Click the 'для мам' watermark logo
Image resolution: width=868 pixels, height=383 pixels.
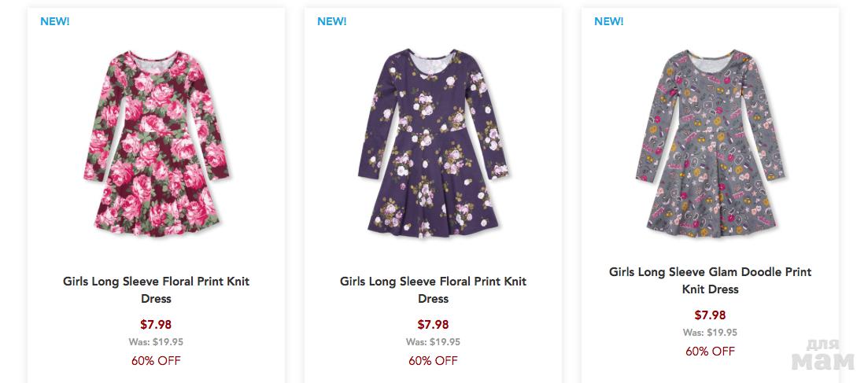pyautogui.click(x=822, y=355)
